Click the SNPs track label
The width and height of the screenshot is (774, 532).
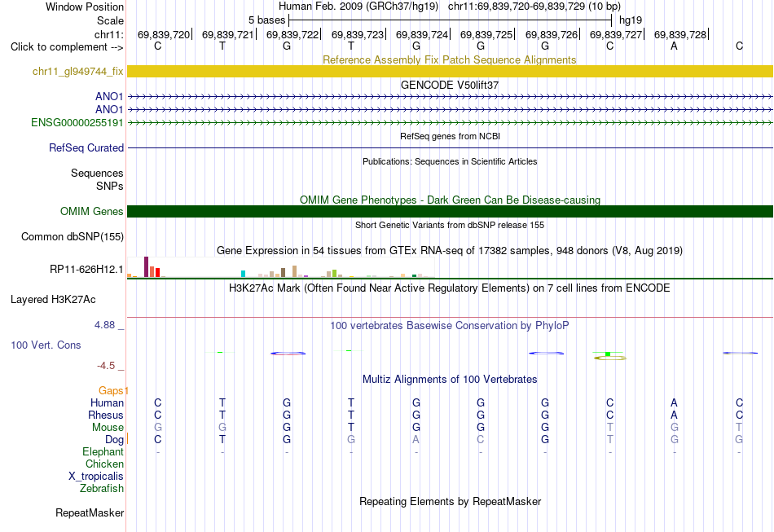click(110, 186)
